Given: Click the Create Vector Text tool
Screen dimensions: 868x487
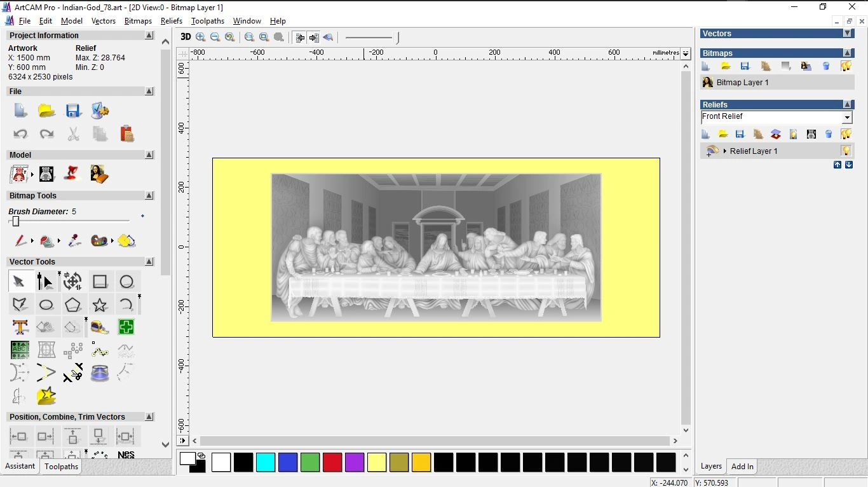Looking at the screenshot, I should (20, 327).
